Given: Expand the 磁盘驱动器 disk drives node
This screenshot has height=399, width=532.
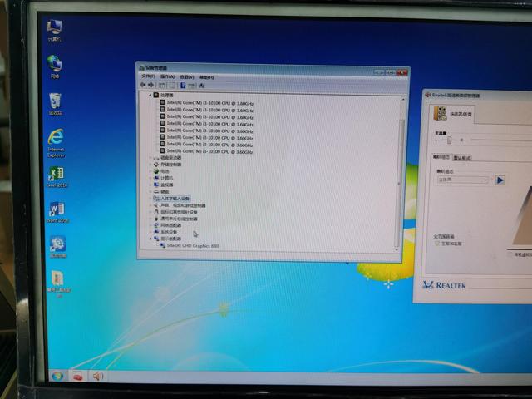Looking at the screenshot, I should coord(150,158).
